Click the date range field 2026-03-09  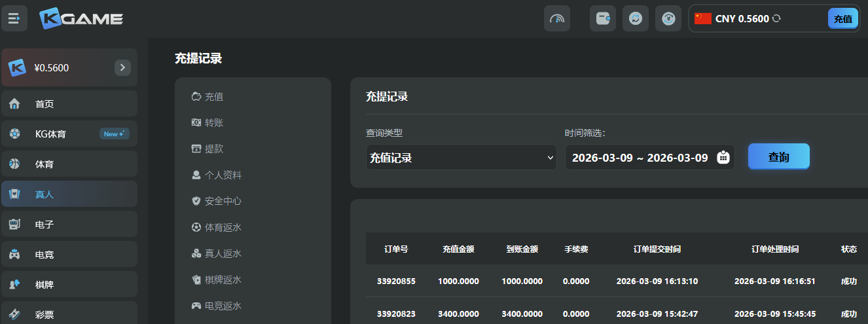(640, 158)
